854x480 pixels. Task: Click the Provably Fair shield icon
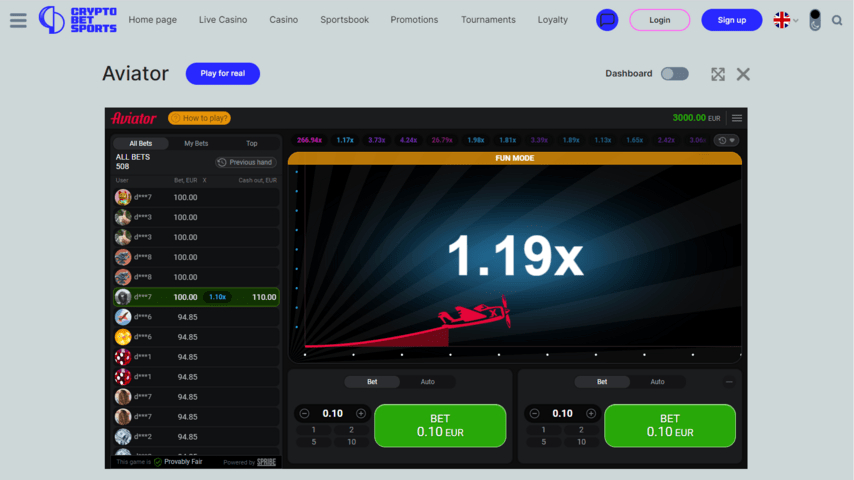pos(157,462)
